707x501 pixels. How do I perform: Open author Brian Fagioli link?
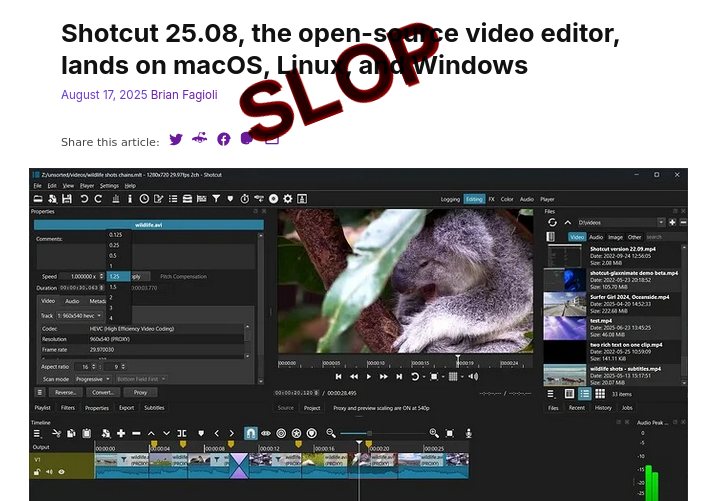[184, 95]
